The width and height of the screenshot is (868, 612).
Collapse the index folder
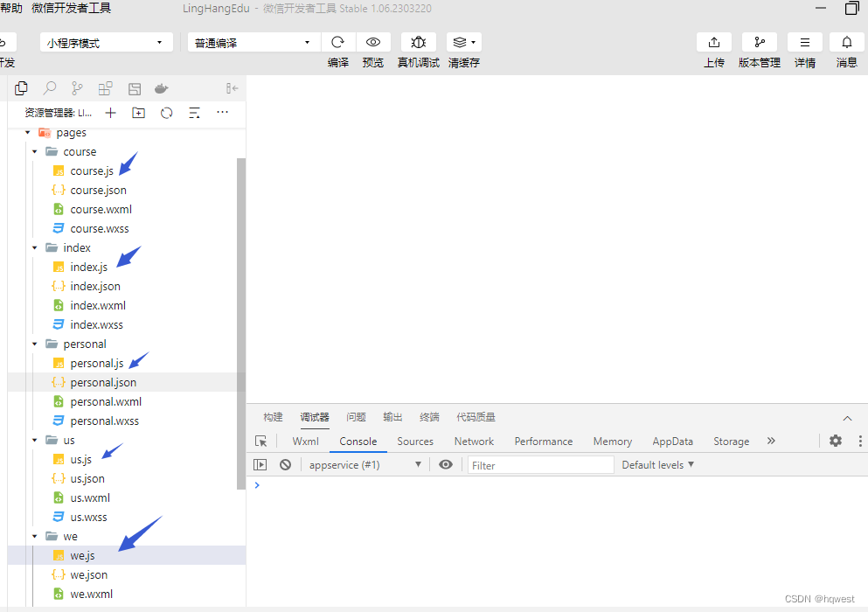click(35, 247)
